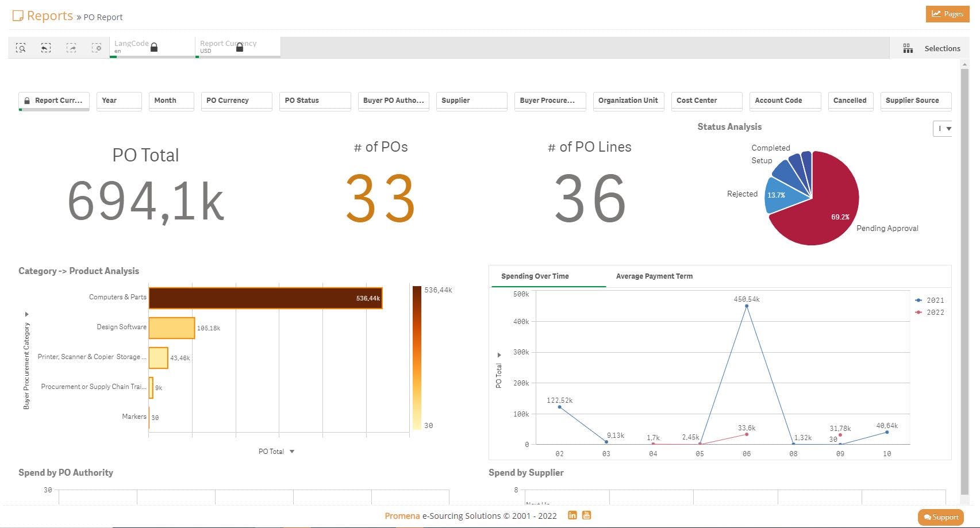Toggle the 2022 legend series

click(930, 313)
